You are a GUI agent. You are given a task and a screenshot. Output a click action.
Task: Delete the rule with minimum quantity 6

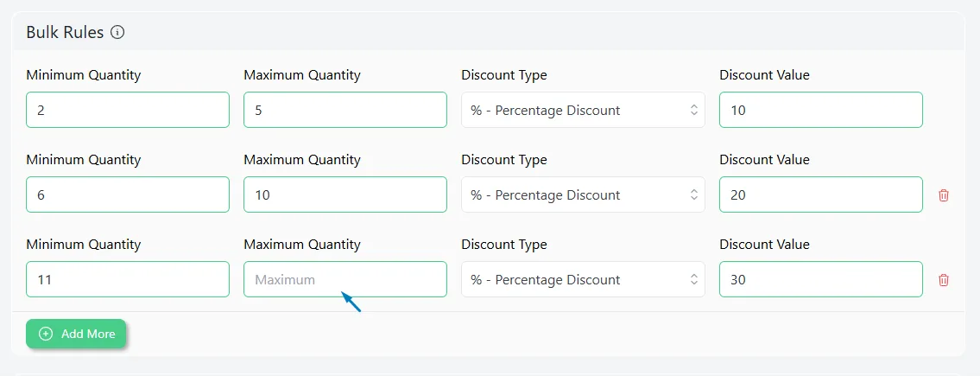coord(943,195)
